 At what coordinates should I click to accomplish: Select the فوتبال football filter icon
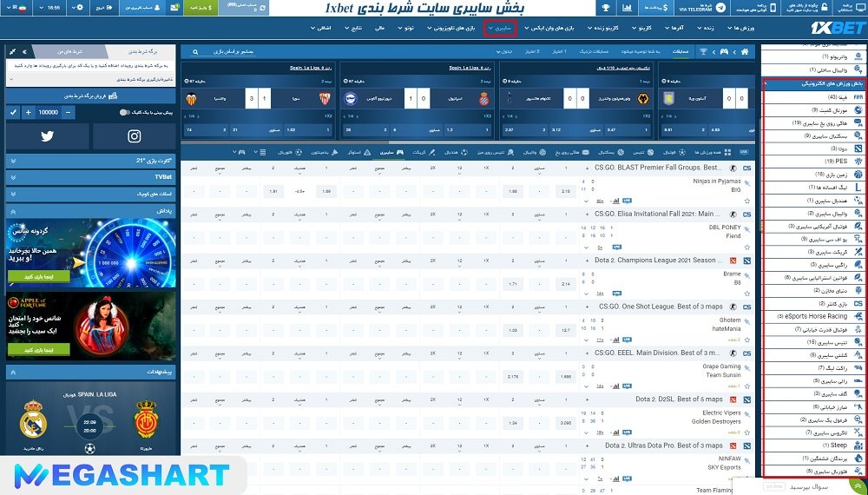(676, 152)
